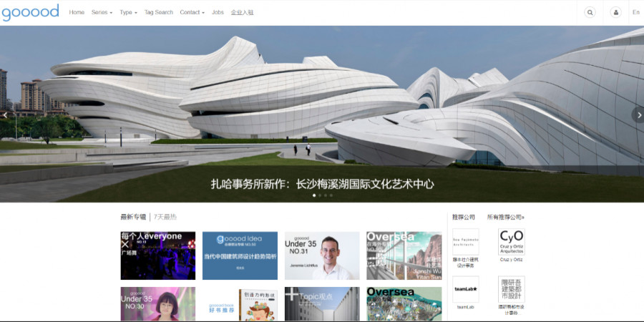Expand the Series dropdown menu
This screenshot has width=644, height=322.
[x=102, y=12]
